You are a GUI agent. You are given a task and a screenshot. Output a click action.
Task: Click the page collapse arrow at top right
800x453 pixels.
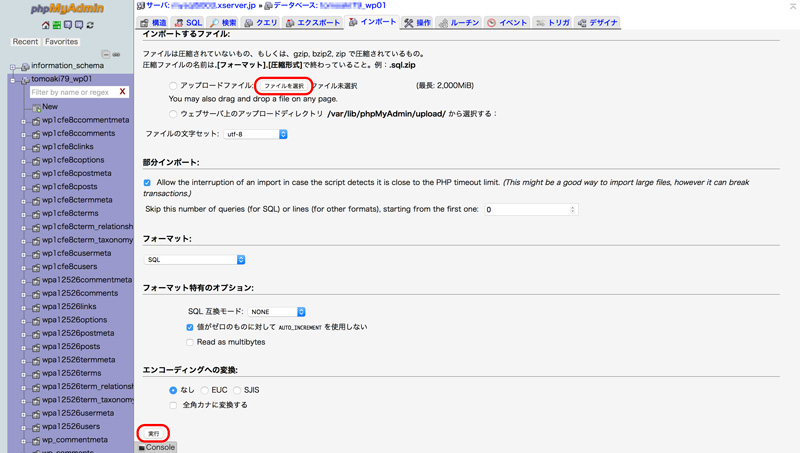(793, 6)
